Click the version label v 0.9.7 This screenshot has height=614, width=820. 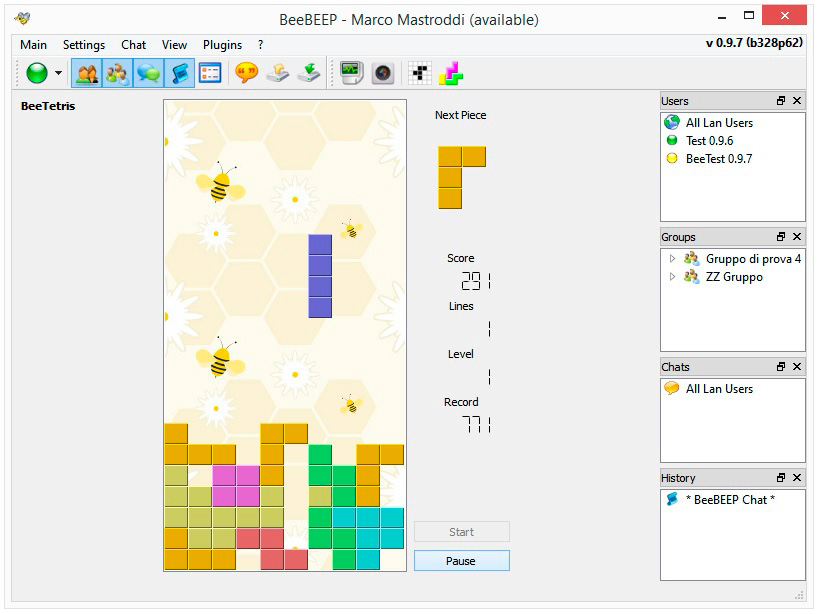754,43
